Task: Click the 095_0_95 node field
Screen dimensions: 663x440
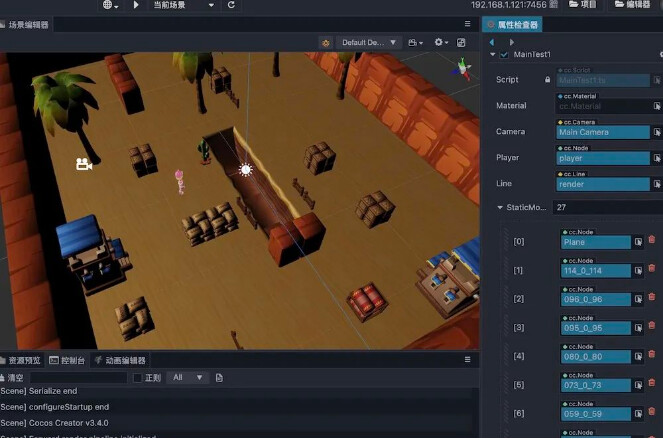Action: coord(595,328)
